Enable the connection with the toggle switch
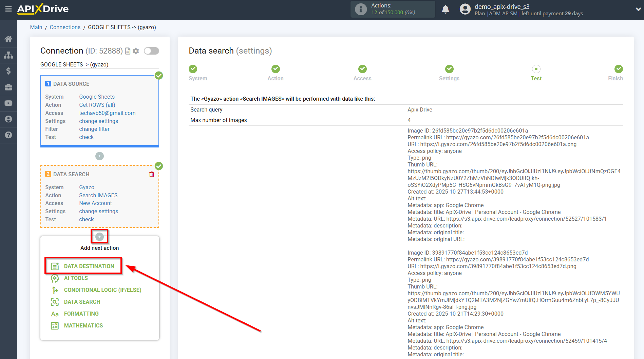The image size is (644, 359). (x=151, y=51)
